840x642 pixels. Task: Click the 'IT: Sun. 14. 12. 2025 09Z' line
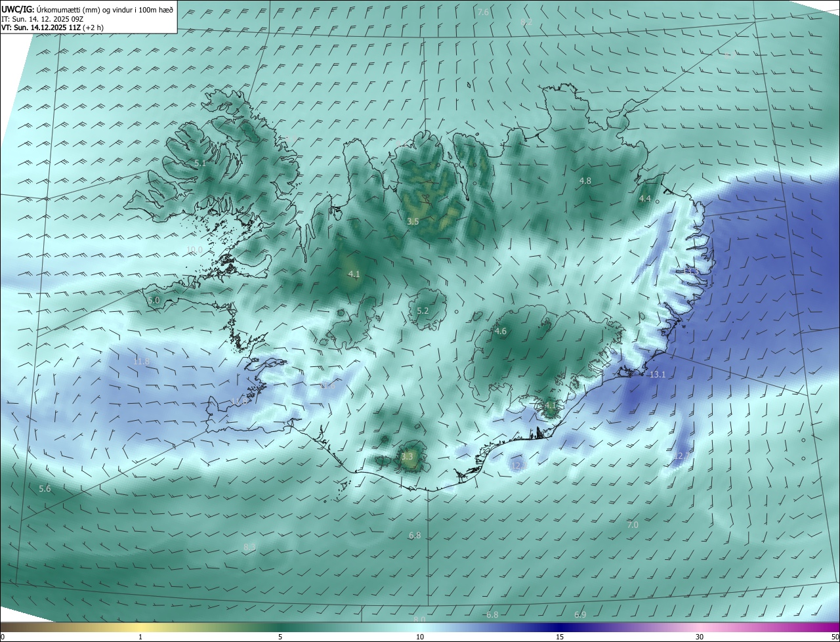(42, 18)
